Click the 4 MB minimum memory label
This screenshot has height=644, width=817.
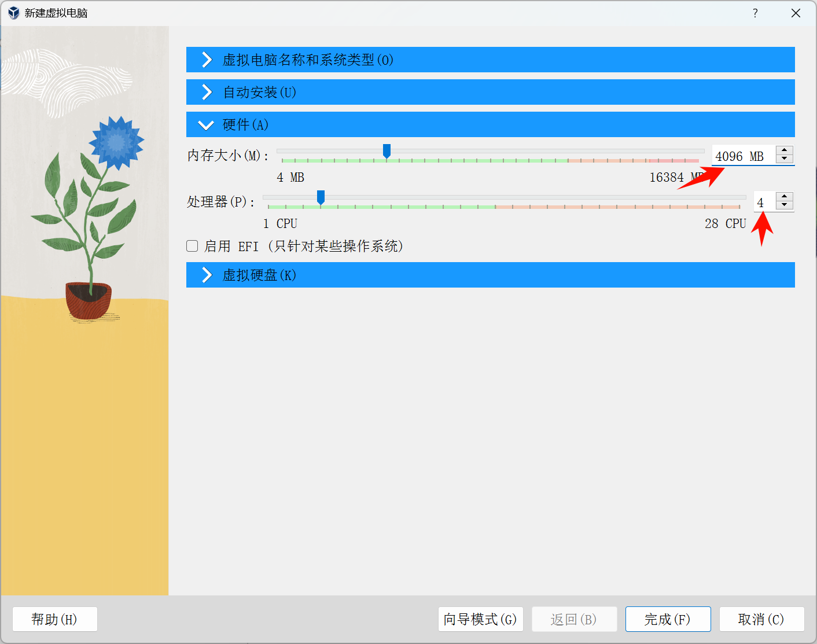click(290, 177)
